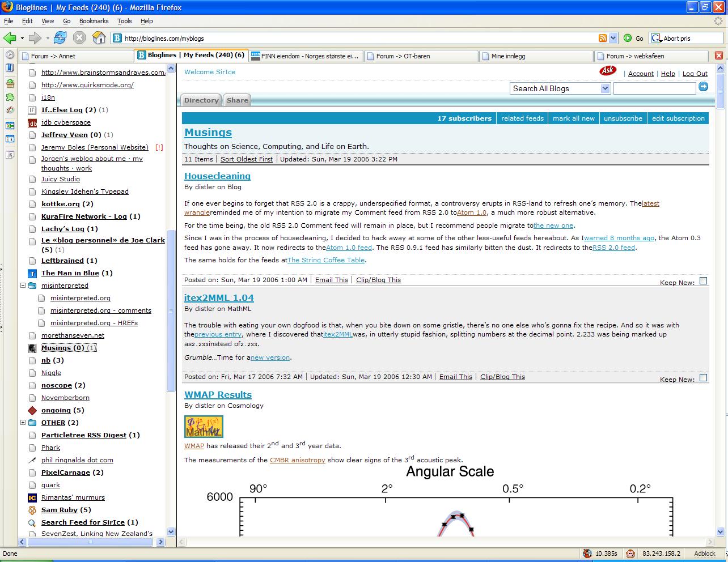Open the kottke.org feed
This screenshot has width=728, height=562.
point(61,204)
